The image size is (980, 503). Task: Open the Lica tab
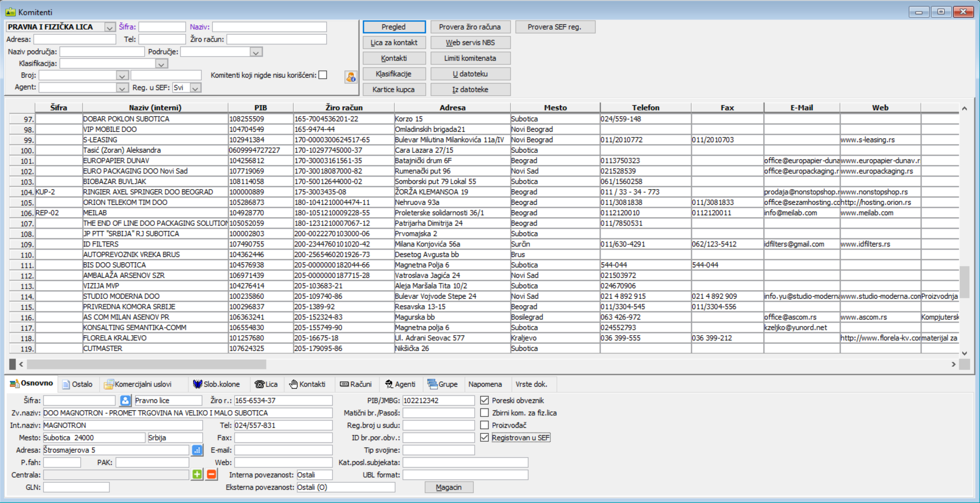(x=266, y=384)
